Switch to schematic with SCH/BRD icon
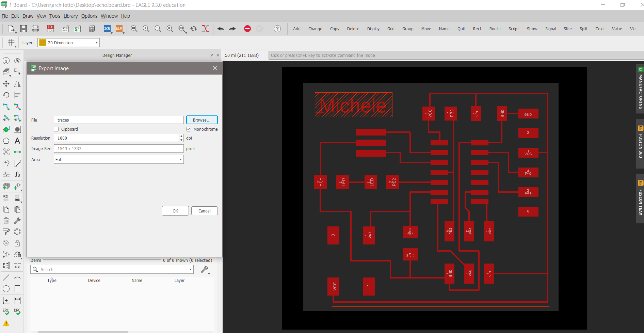 point(50,29)
